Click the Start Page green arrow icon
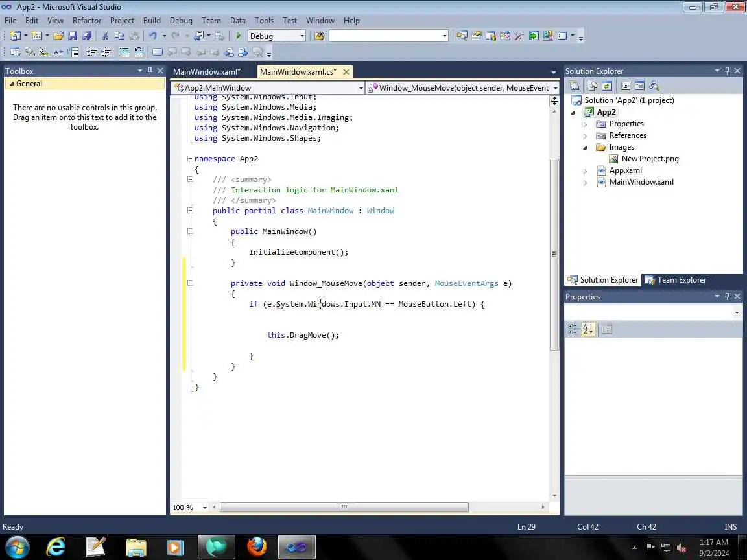The image size is (747, 560). [534, 36]
